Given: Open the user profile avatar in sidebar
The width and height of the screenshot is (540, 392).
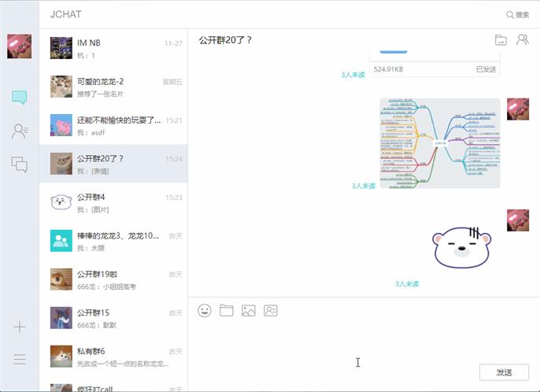Looking at the screenshot, I should (19, 46).
